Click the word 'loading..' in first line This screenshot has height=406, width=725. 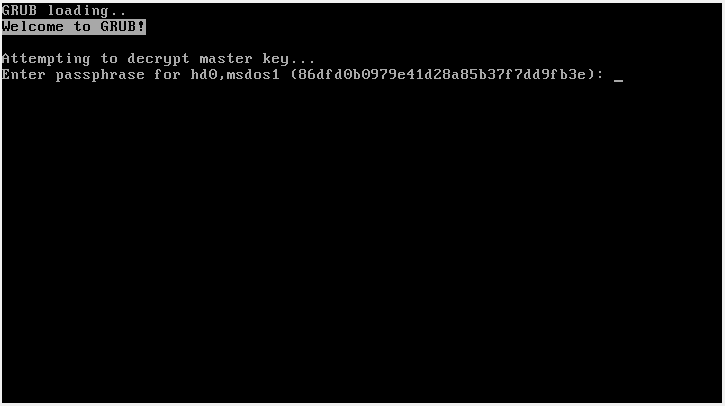[x=86, y=11]
